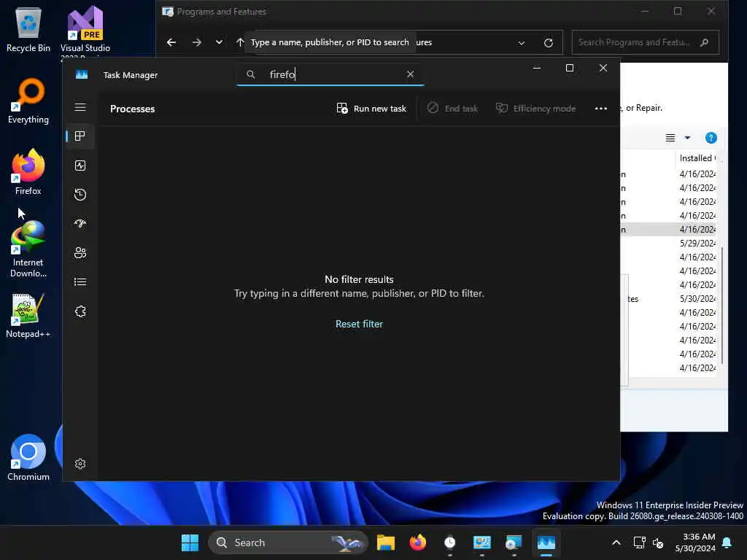Open the muted volume tray icon
The image size is (747, 560).
coord(658,542)
